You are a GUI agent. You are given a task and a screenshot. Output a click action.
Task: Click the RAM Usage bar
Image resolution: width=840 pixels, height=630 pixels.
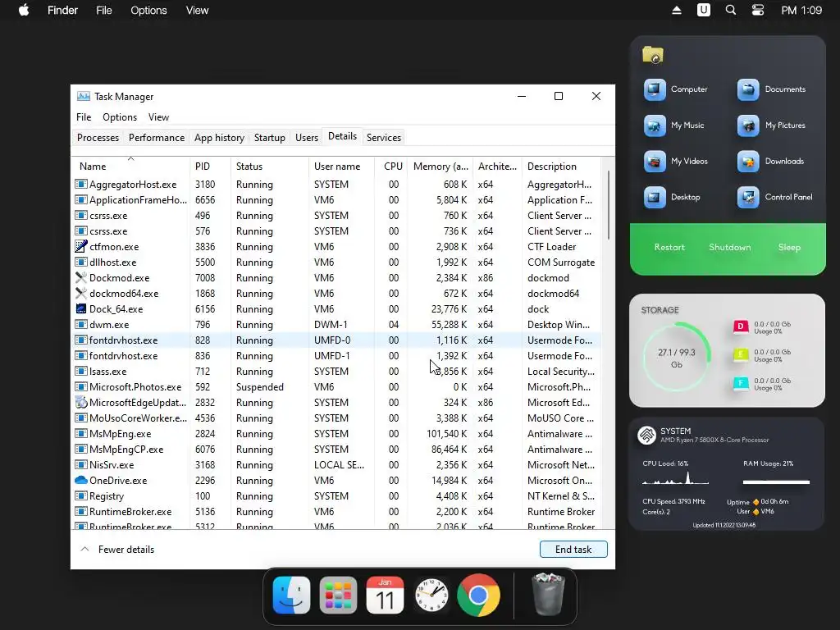(776, 482)
